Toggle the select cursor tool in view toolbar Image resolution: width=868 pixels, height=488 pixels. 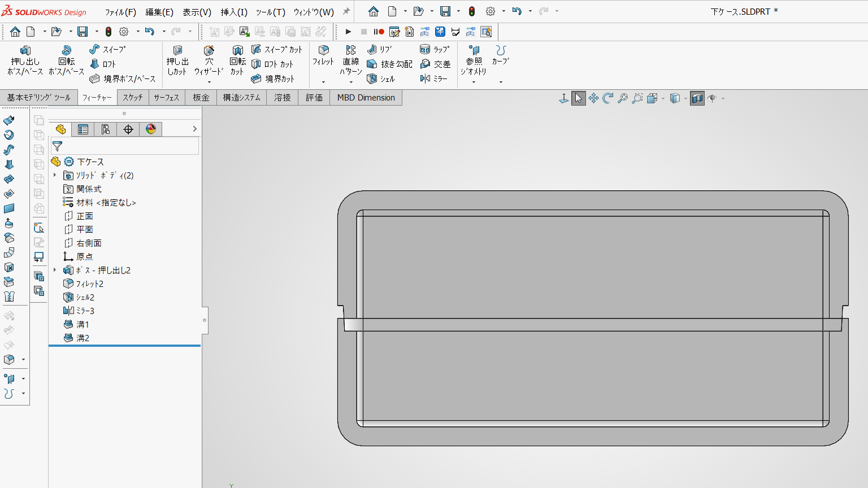click(x=579, y=98)
